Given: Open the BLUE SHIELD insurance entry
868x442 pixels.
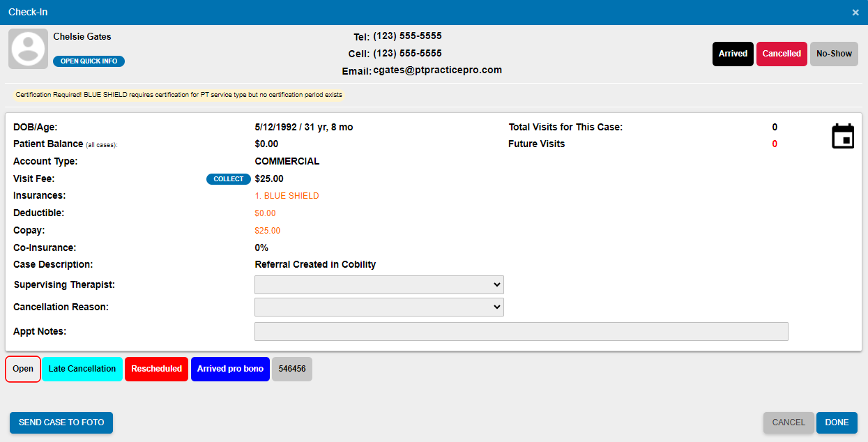Looking at the screenshot, I should [287, 196].
